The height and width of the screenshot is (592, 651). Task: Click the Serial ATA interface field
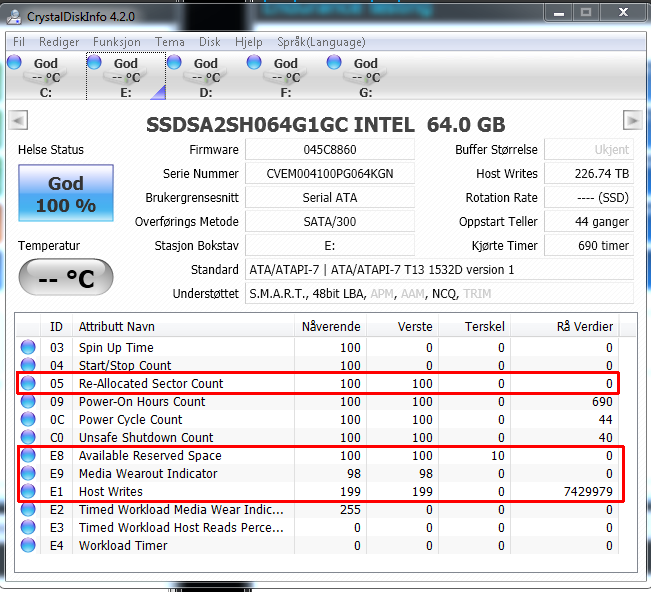coord(330,198)
